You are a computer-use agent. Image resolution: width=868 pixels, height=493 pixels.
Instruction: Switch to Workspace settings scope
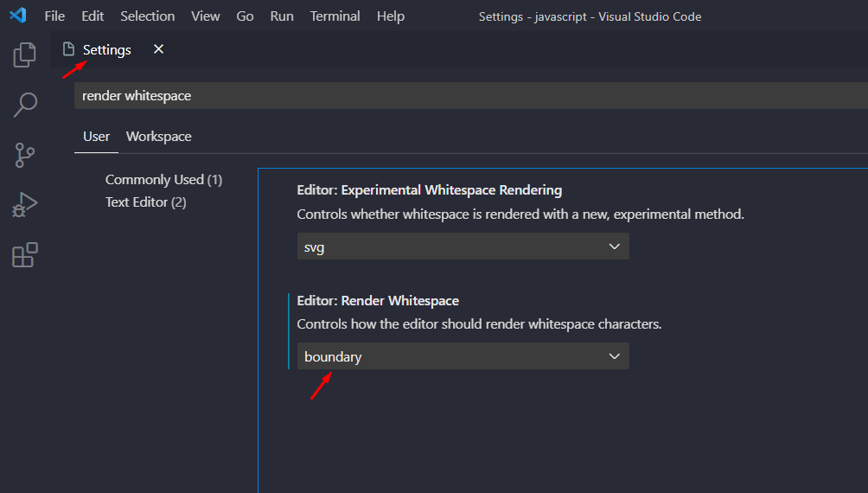point(158,137)
